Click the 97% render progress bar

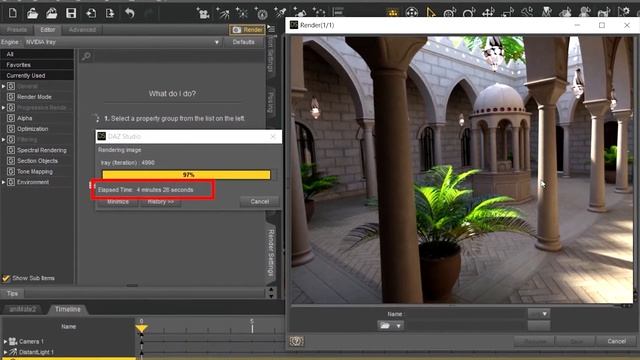[186, 175]
